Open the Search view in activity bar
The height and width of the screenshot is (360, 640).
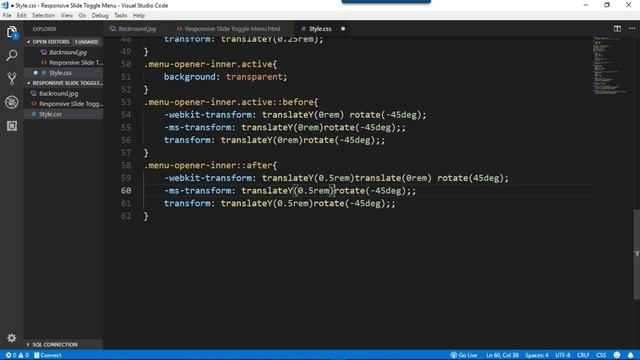(x=12, y=55)
